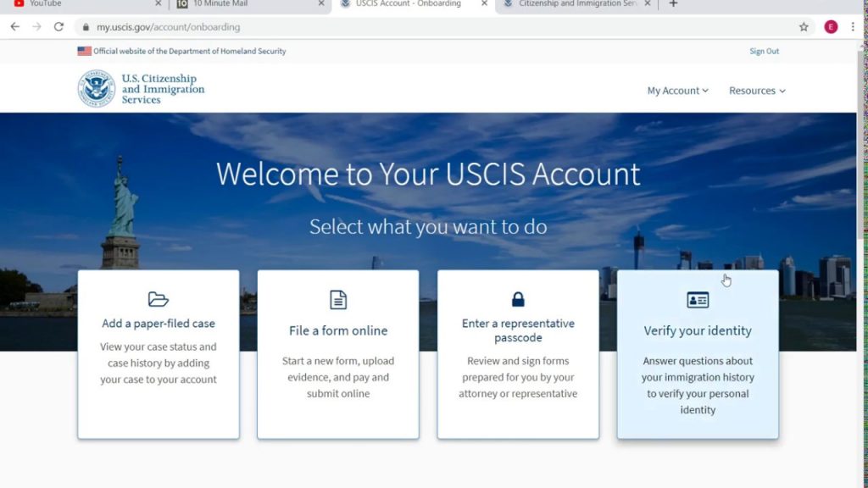Select the Verify your identity card
Image resolution: width=868 pixels, height=488 pixels.
click(x=697, y=356)
